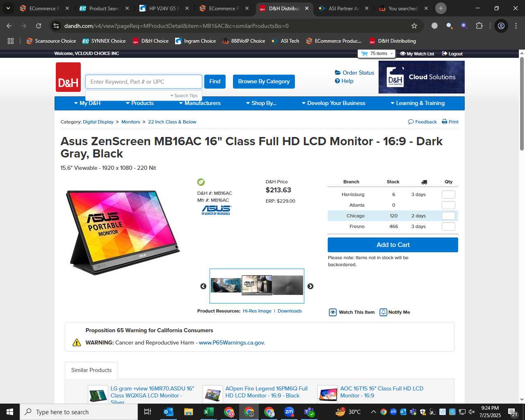Open Outlook from the taskbar
This screenshot has height=420, width=525.
169,412
